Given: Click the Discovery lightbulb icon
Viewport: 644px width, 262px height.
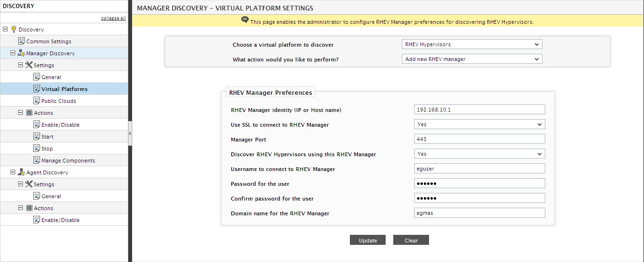Looking at the screenshot, I should (13, 29).
